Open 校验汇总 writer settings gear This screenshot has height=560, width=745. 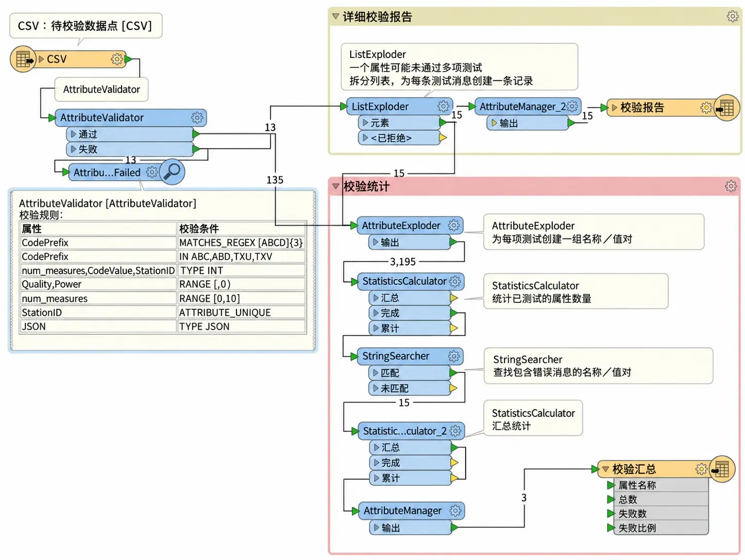coord(701,469)
